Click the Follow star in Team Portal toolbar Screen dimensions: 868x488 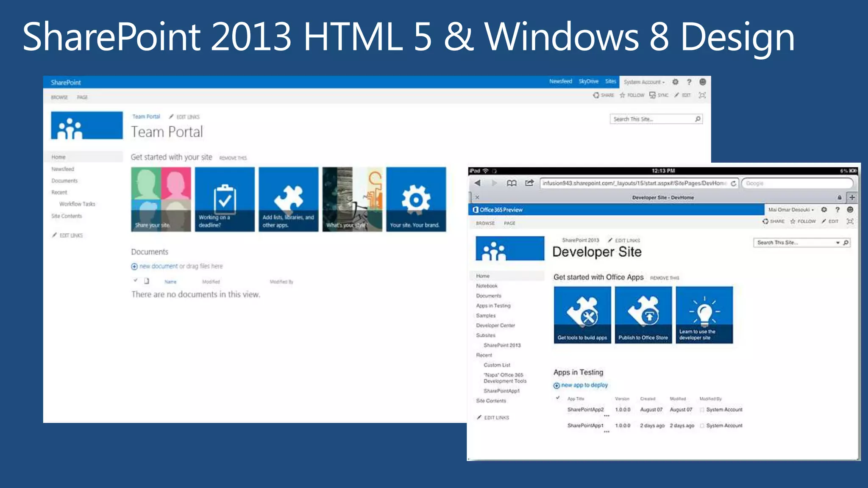click(623, 95)
